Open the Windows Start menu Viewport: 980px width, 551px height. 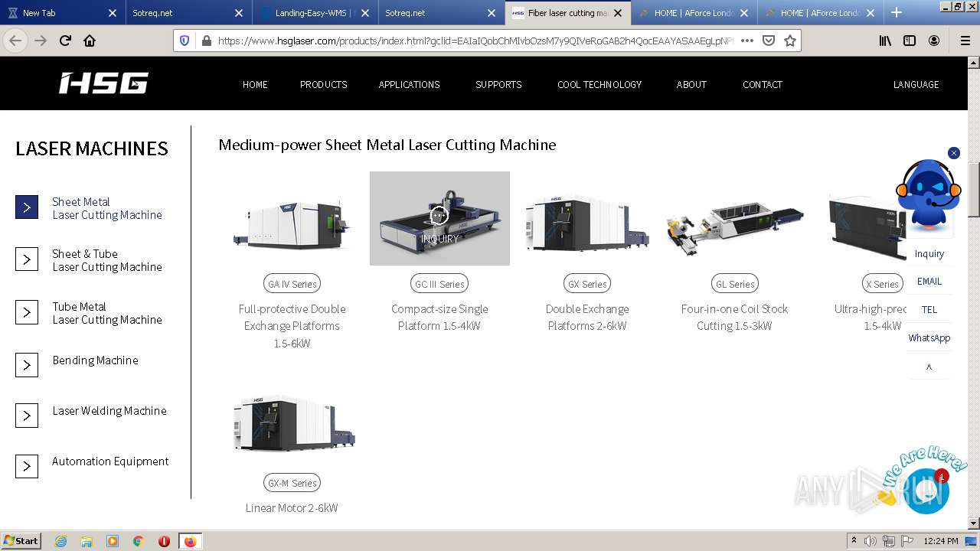[x=21, y=541]
